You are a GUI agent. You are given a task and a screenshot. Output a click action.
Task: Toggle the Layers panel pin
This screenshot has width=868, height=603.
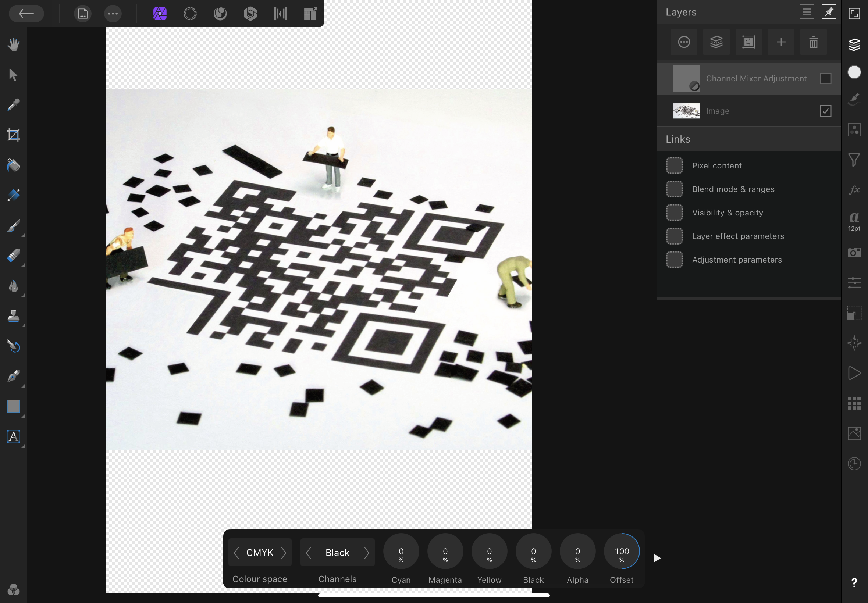(x=829, y=12)
